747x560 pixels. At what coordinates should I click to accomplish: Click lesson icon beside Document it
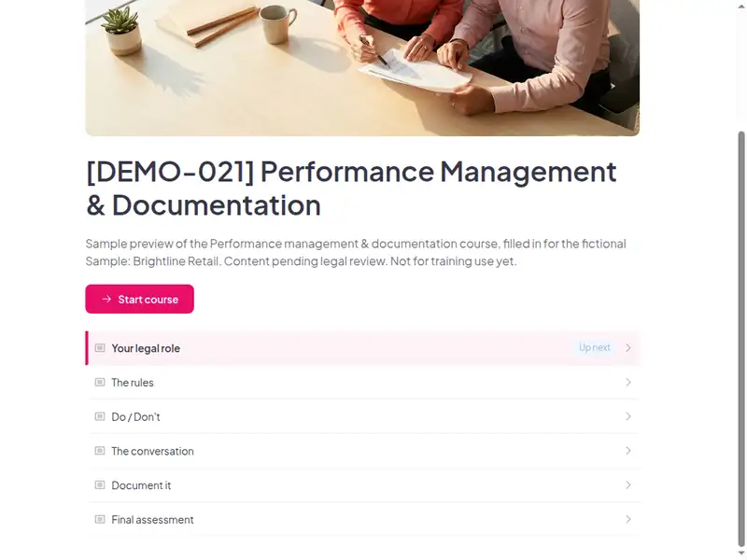pyautogui.click(x=100, y=485)
